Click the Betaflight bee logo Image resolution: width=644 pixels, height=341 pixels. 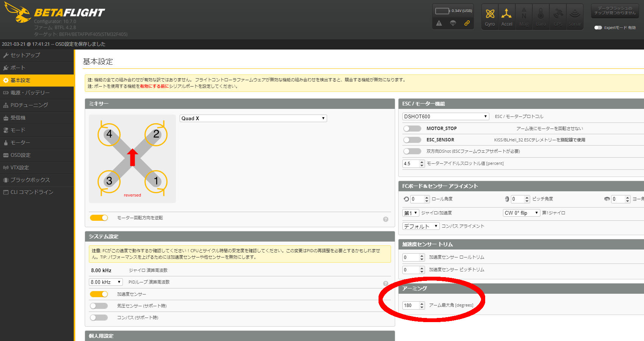point(18,12)
